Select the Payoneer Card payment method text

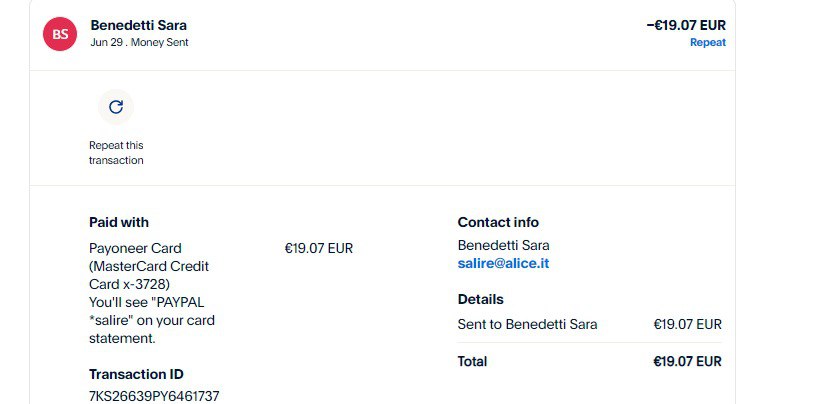click(135, 248)
